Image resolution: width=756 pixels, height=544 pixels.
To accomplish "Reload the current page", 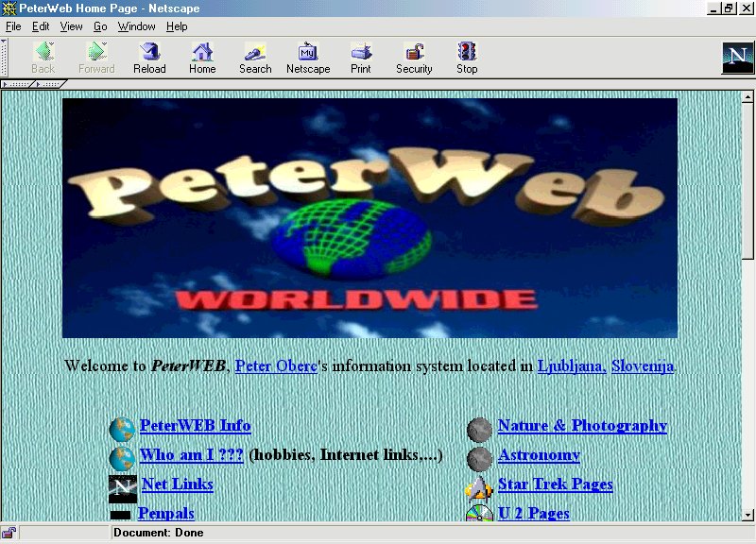I will (149, 58).
